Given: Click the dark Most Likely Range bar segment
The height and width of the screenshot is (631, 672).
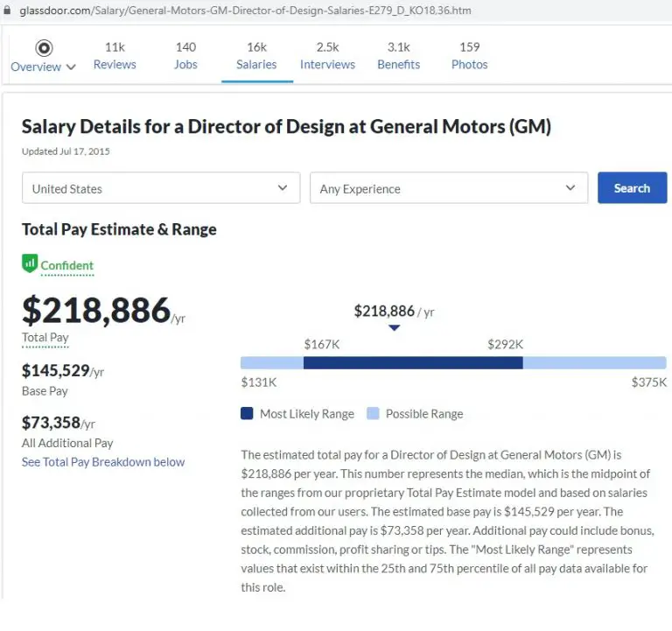Looking at the screenshot, I should (x=413, y=362).
